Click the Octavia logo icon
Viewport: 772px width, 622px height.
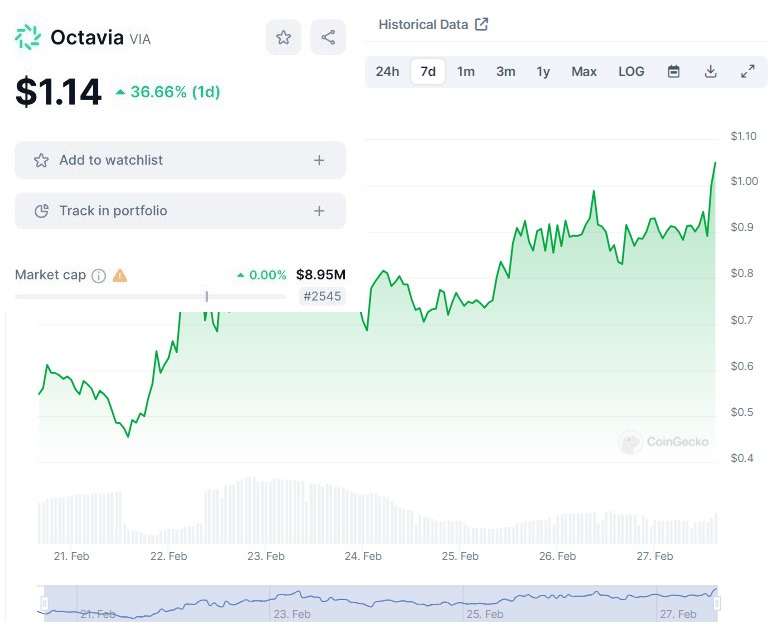click(x=28, y=37)
